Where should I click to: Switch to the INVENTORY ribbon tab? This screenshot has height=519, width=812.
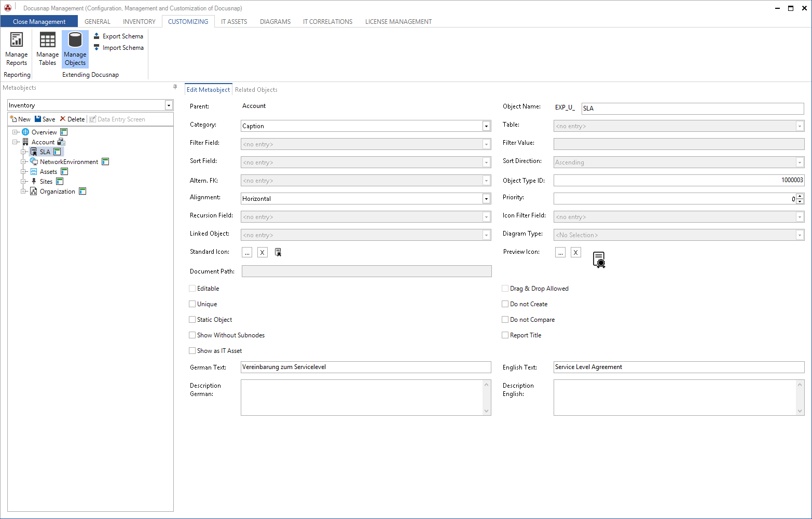pyautogui.click(x=139, y=22)
